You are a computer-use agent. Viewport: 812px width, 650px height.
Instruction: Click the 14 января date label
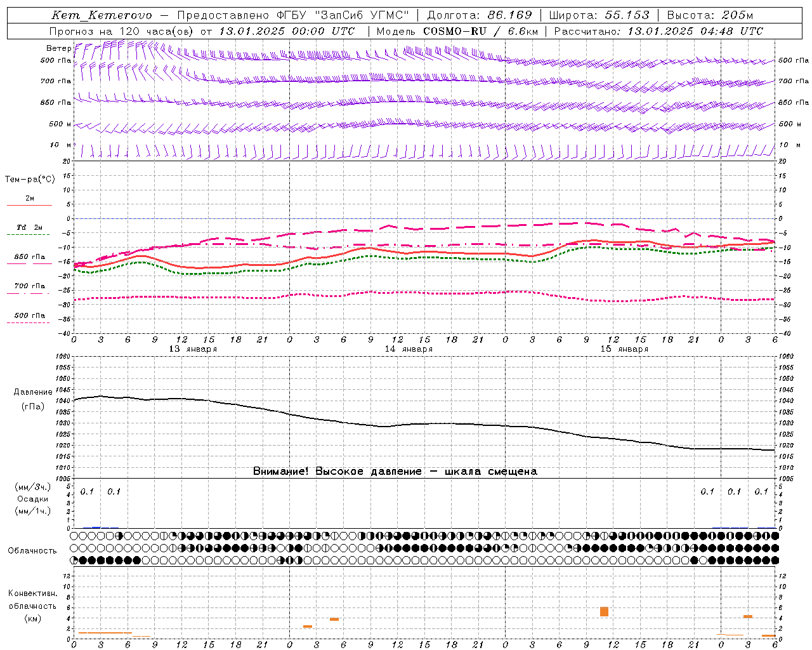pyautogui.click(x=409, y=349)
